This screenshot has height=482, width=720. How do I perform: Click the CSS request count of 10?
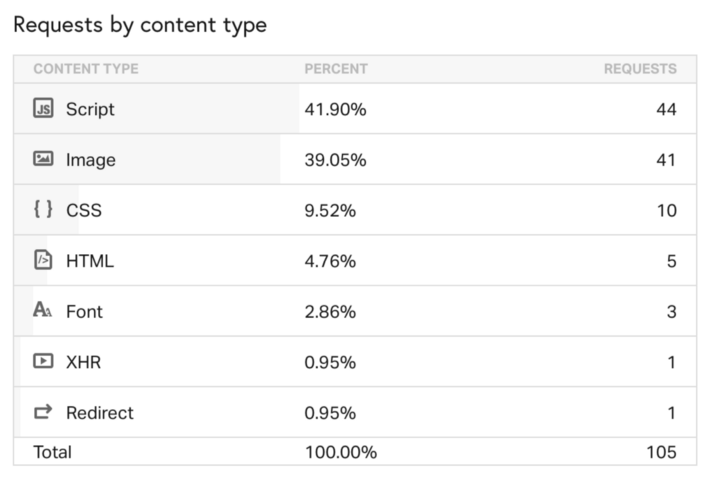point(666,210)
